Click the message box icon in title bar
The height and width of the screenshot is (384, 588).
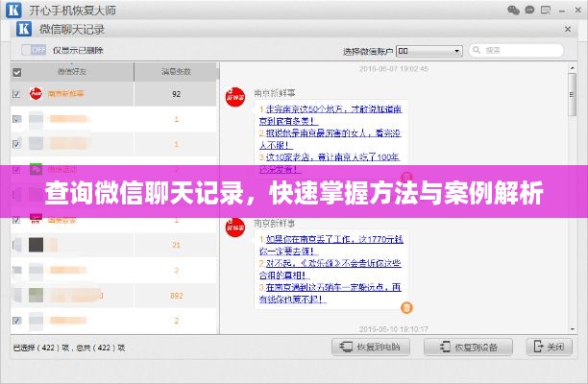coord(546,10)
